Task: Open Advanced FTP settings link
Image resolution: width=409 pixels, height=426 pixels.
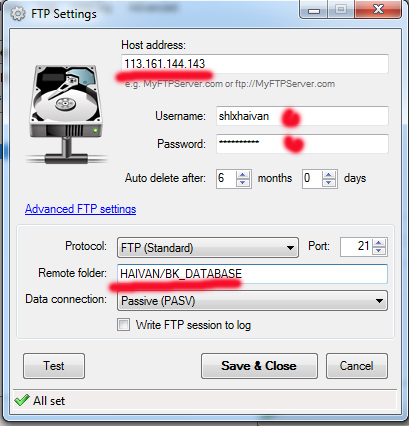Action: [80, 209]
